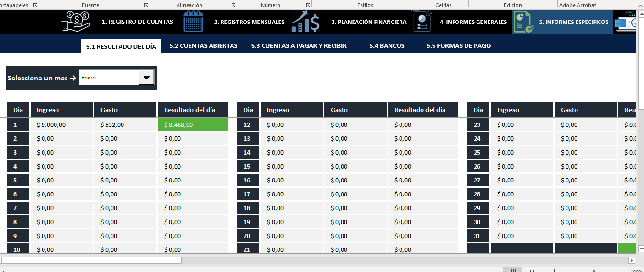
Task: Open 4. INFORMES GENERALES section
Action: [473, 22]
